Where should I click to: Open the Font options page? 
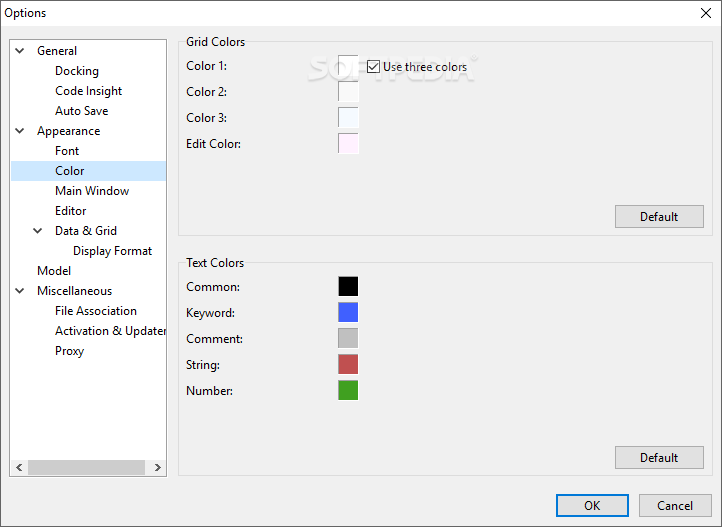[67, 151]
